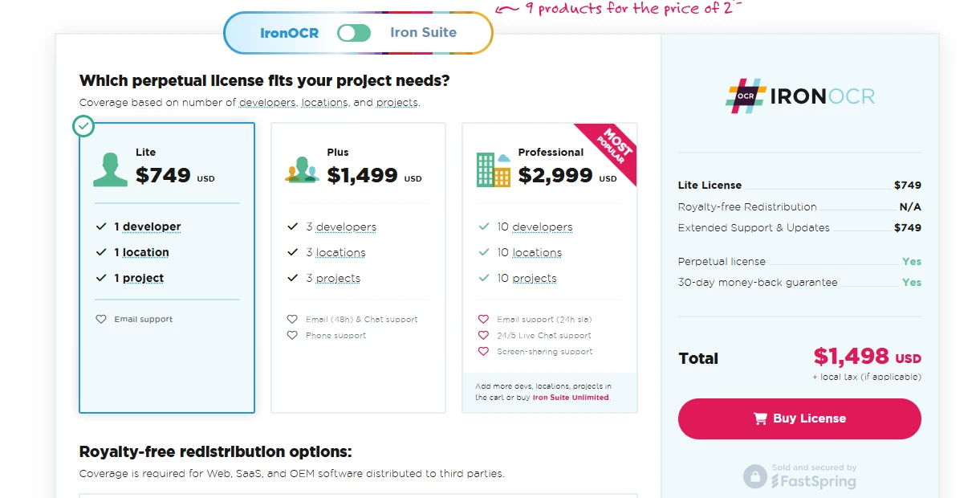Viewport: 980px width, 498px height.
Task: Click the underlined developers coverage term
Action: pos(268,103)
